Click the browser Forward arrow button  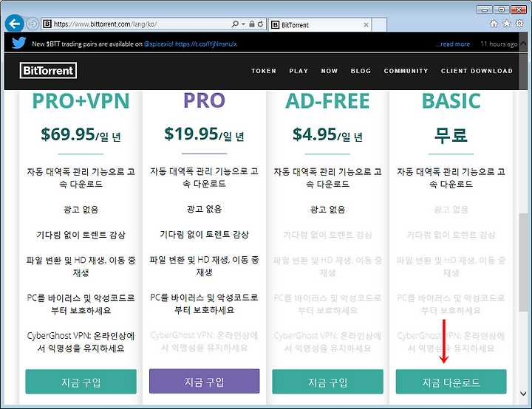click(33, 24)
